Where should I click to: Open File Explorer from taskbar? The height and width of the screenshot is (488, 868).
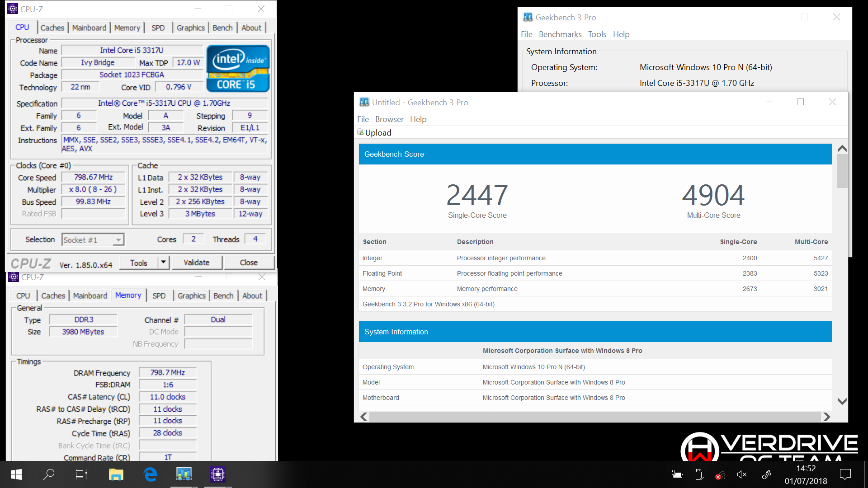pyautogui.click(x=116, y=474)
